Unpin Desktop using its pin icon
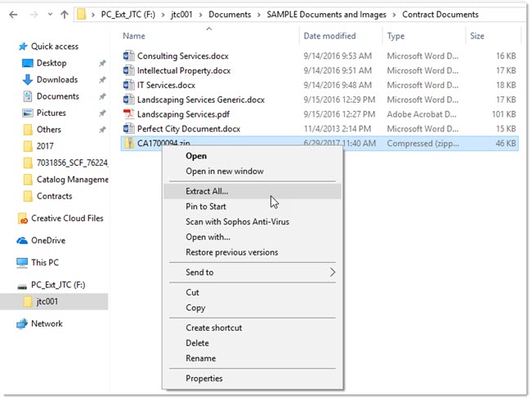 (102, 63)
